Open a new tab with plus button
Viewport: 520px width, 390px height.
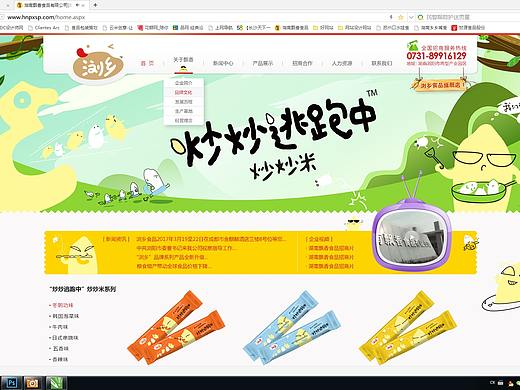95,5
